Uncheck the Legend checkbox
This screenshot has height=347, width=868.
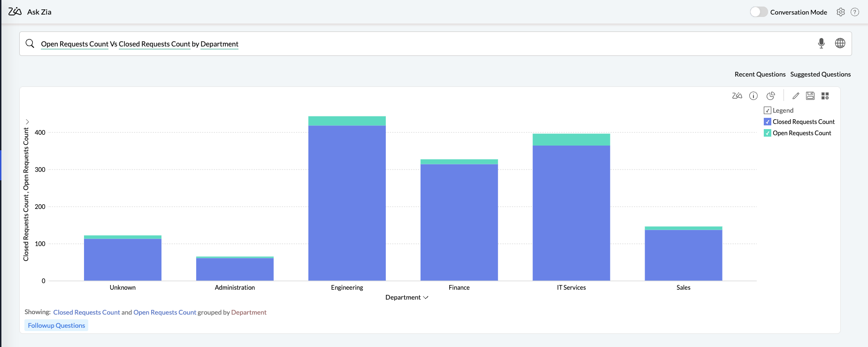(768, 110)
